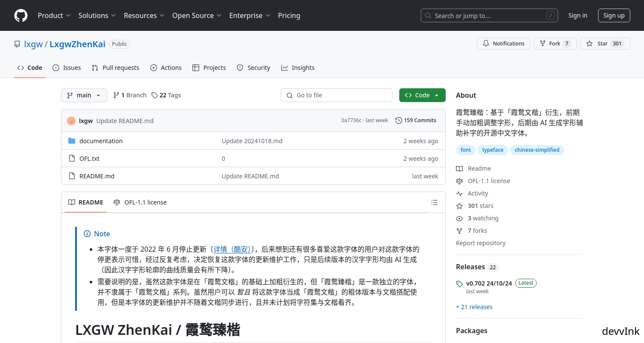644x343 pixels.
Task: Open the LxgwZhenKai repository link
Action: pyautogui.click(x=77, y=44)
